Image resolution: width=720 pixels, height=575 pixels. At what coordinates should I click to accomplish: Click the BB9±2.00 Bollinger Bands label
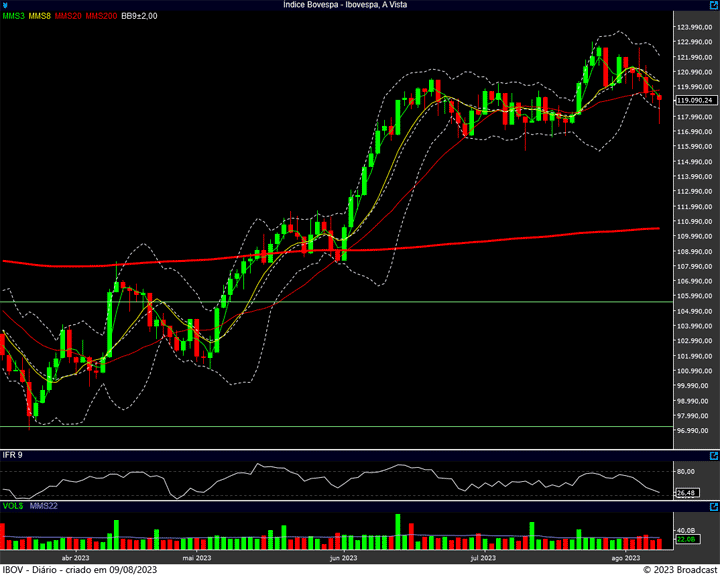(x=141, y=17)
